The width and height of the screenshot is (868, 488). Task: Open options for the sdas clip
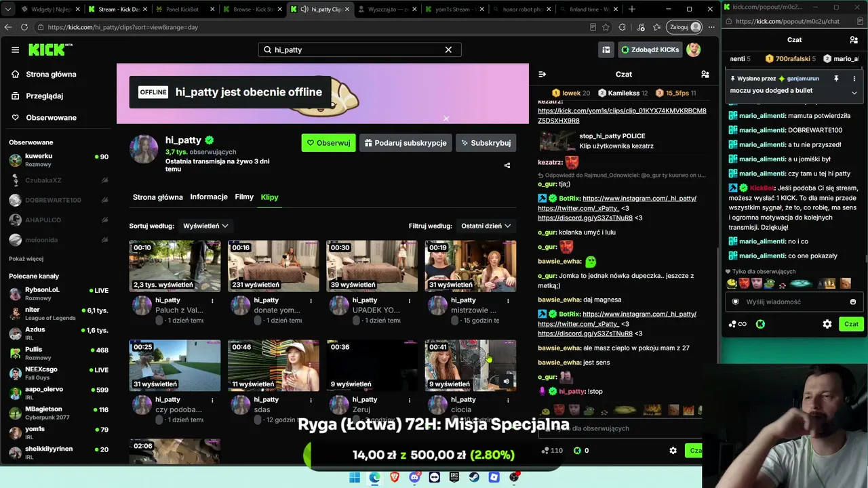[311, 400]
